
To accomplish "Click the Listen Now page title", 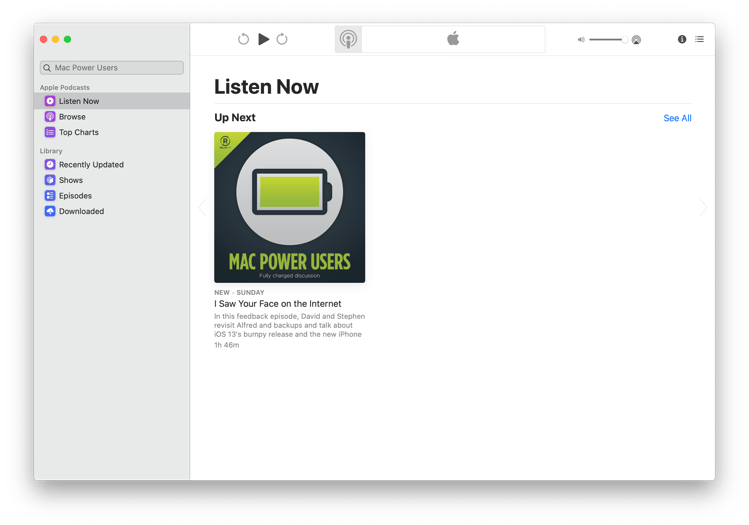I will click(266, 87).
